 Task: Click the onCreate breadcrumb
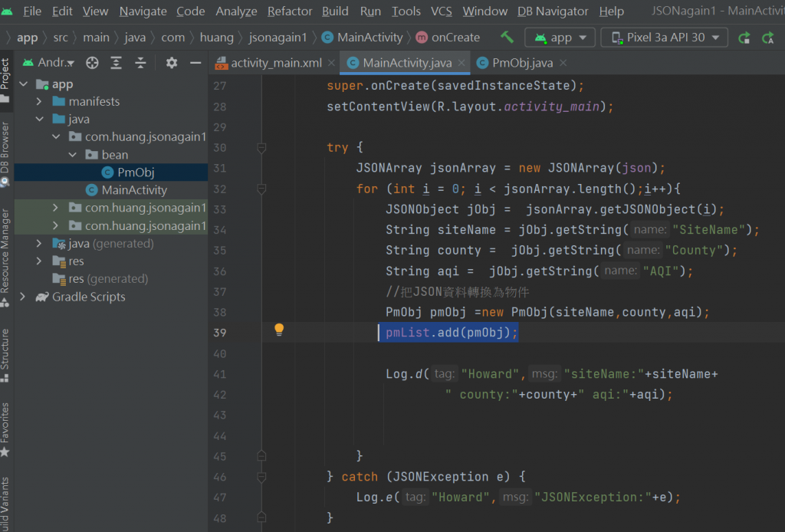click(455, 38)
